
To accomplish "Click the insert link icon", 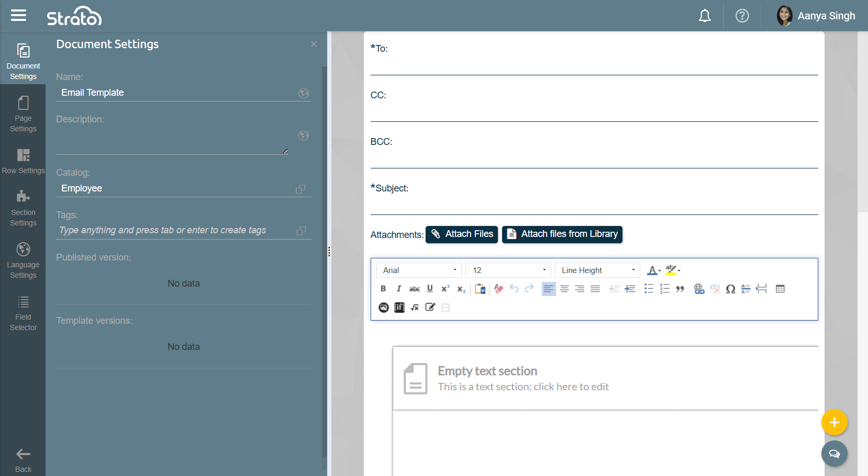I will tap(699, 289).
